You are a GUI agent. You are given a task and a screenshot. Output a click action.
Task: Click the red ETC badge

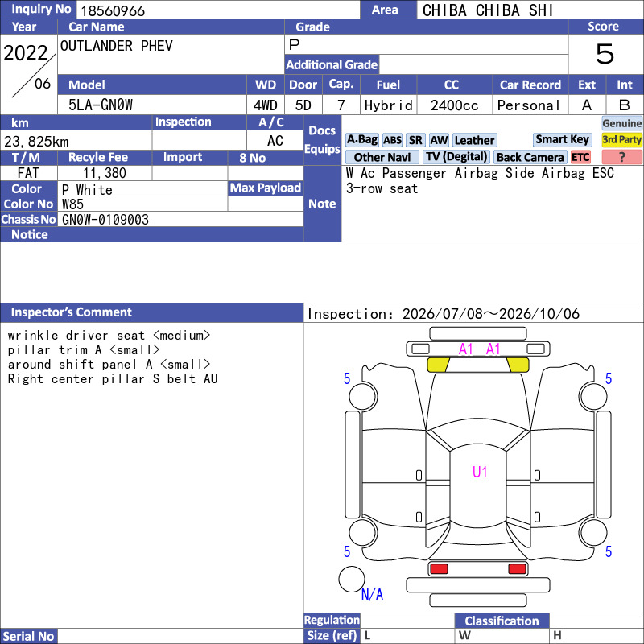580,157
